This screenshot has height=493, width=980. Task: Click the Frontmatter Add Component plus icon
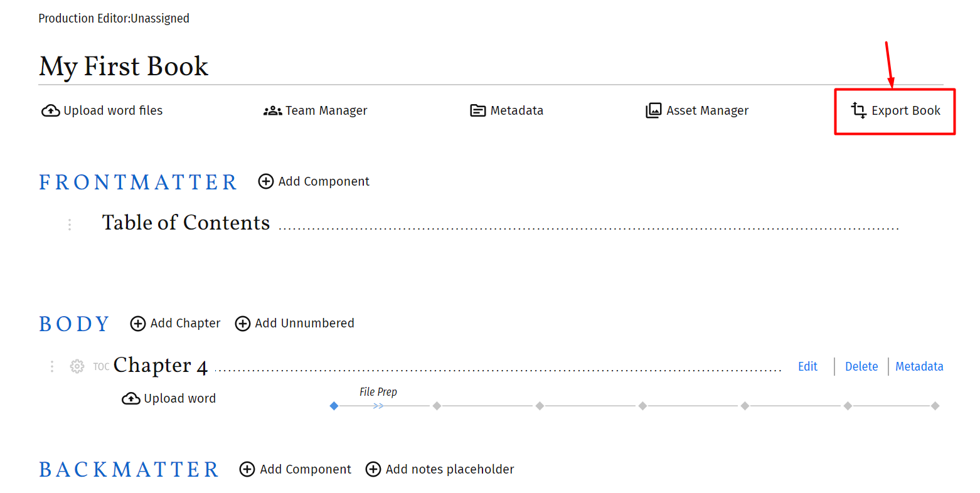(266, 181)
